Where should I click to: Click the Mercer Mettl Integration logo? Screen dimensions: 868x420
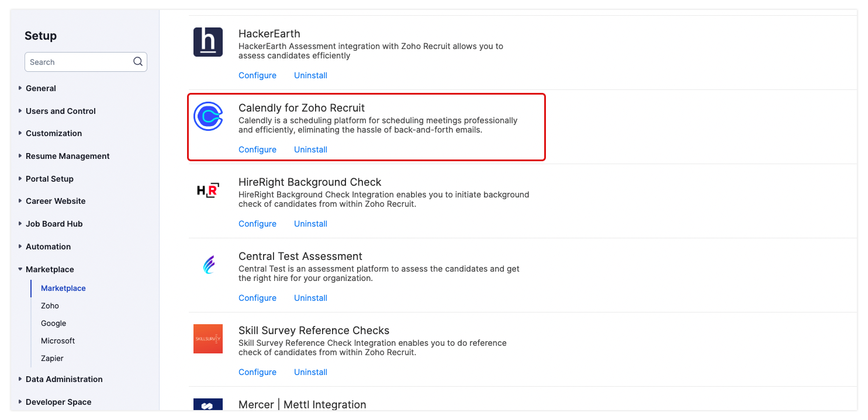(x=208, y=404)
